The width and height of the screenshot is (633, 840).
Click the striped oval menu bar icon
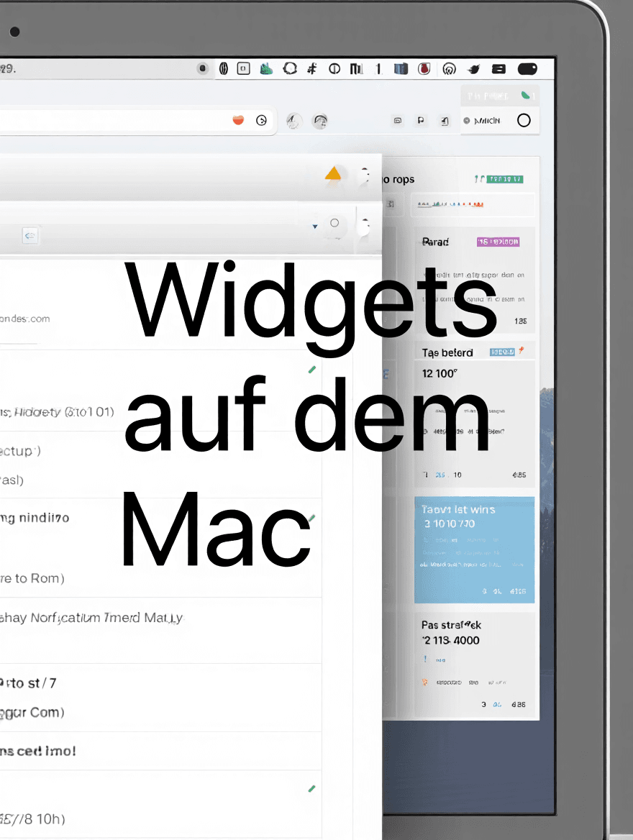[x=224, y=68]
